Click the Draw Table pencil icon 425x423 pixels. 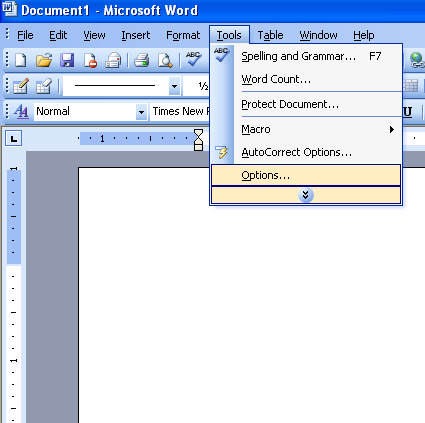pyautogui.click(x=21, y=86)
